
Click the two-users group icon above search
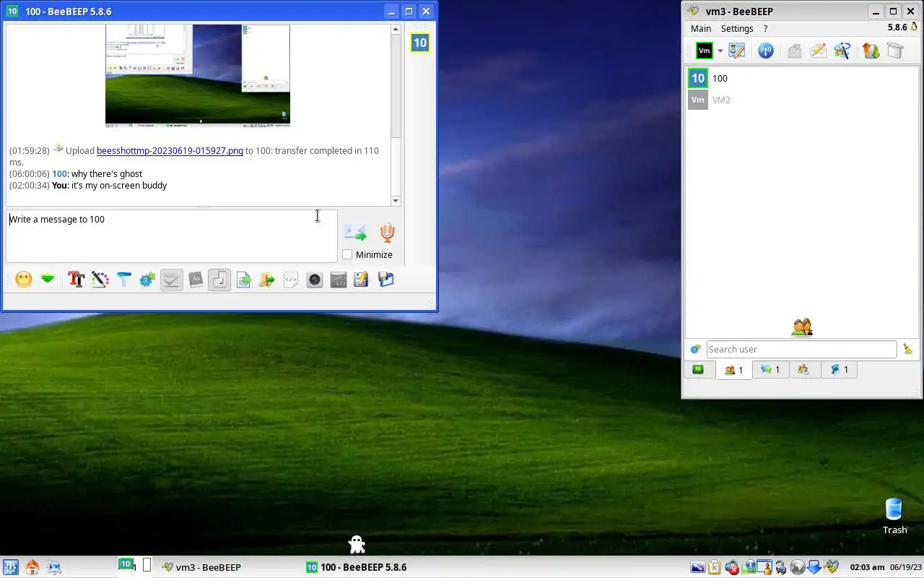[802, 327]
